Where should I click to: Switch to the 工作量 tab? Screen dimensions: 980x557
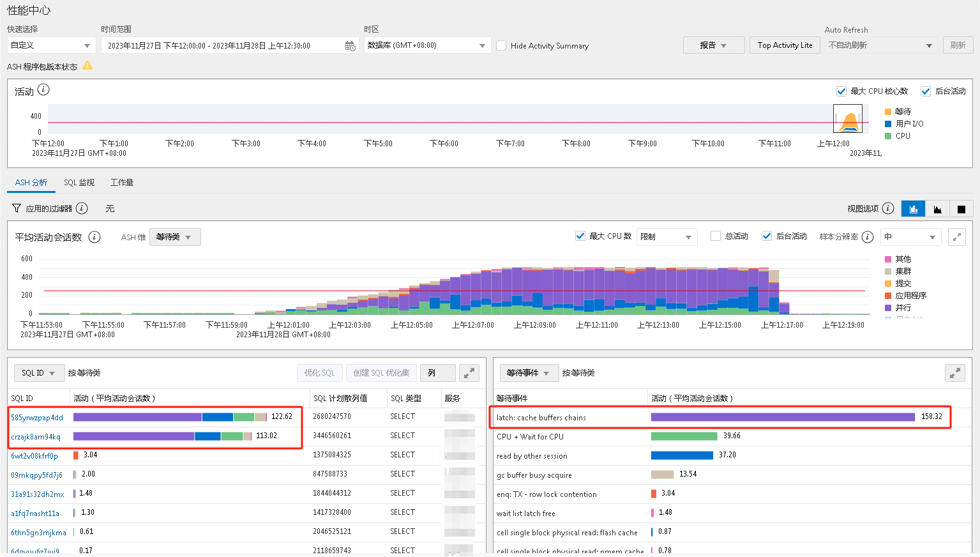[x=122, y=183]
